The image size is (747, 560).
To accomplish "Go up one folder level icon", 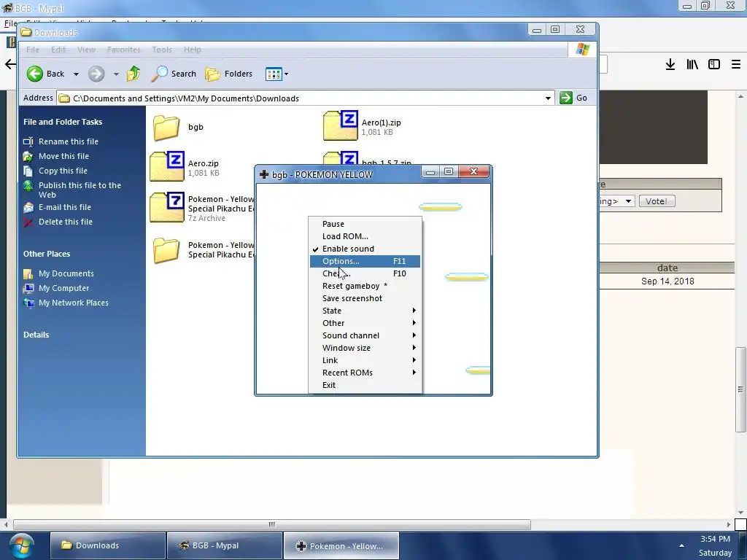I will click(x=134, y=74).
